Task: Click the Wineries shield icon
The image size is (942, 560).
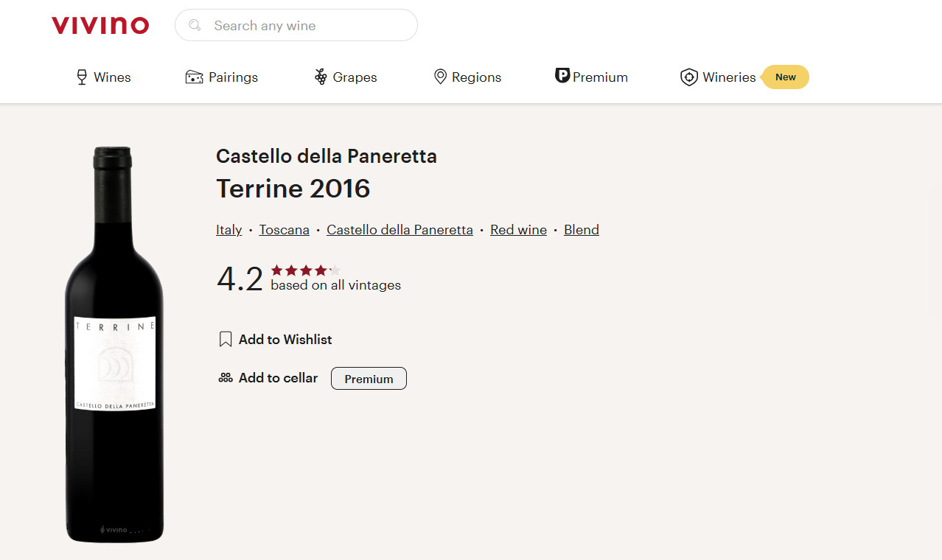Action: pyautogui.click(x=689, y=77)
